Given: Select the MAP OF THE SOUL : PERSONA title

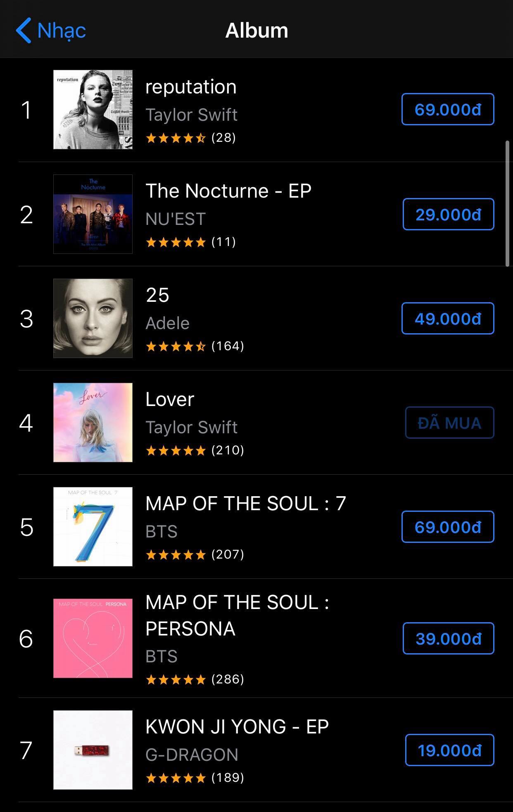Looking at the screenshot, I should point(237,615).
